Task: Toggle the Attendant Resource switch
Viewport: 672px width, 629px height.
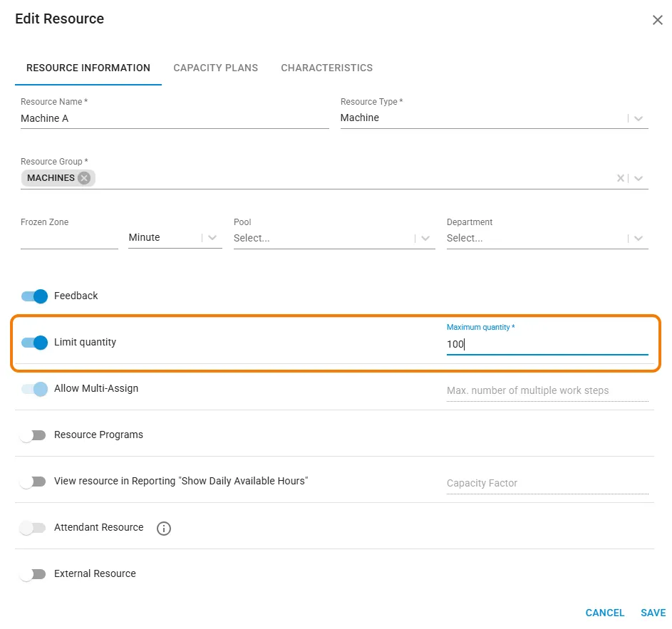Action: pos(33,528)
